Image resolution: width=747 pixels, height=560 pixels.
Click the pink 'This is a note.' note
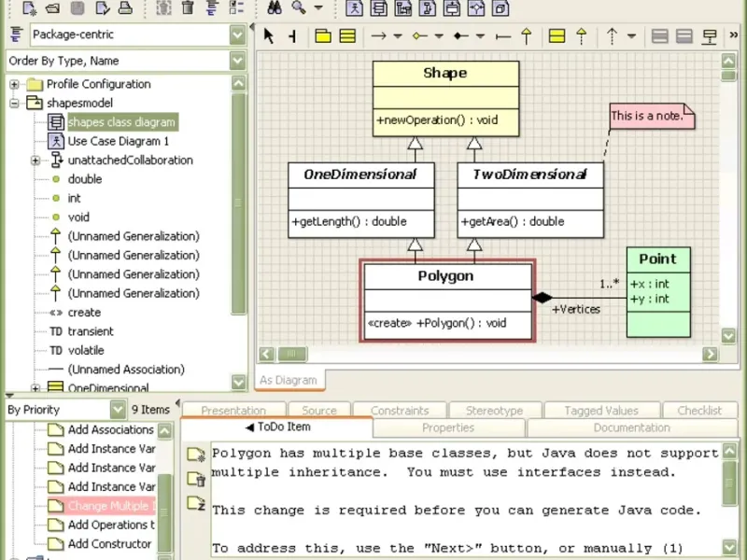[652, 116]
